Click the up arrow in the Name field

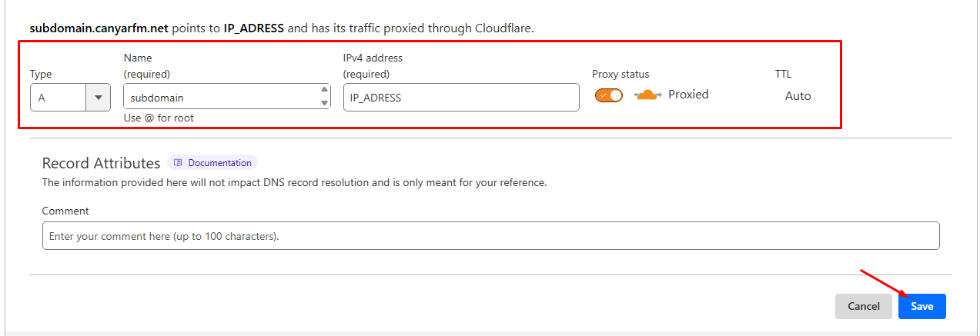click(x=324, y=91)
